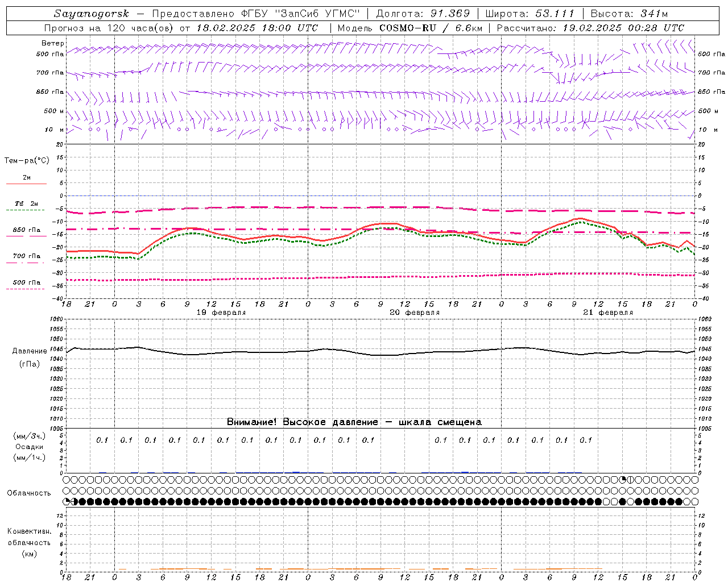Select the forecast start time 18.02.2025 18:00 UTC

coord(257,28)
